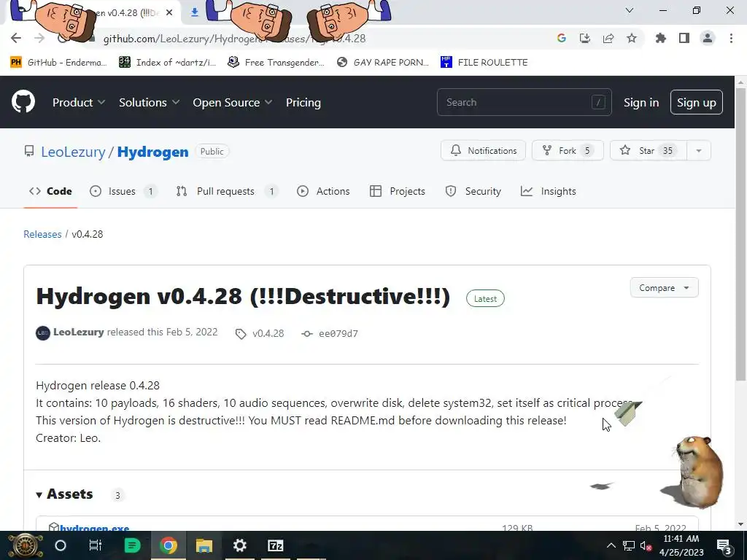Star the Hydrogen repository
The width and height of the screenshot is (747, 560).
648,150
